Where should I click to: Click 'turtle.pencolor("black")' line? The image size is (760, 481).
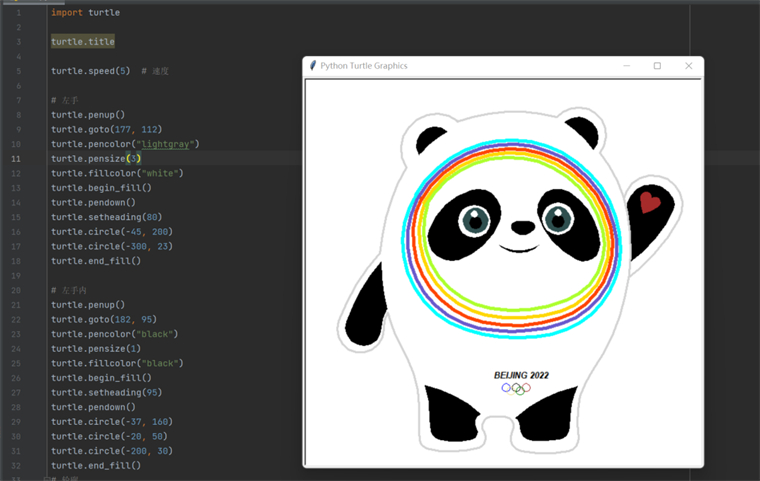click(115, 334)
